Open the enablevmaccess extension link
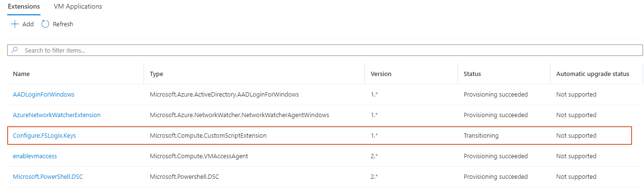 (x=35, y=156)
